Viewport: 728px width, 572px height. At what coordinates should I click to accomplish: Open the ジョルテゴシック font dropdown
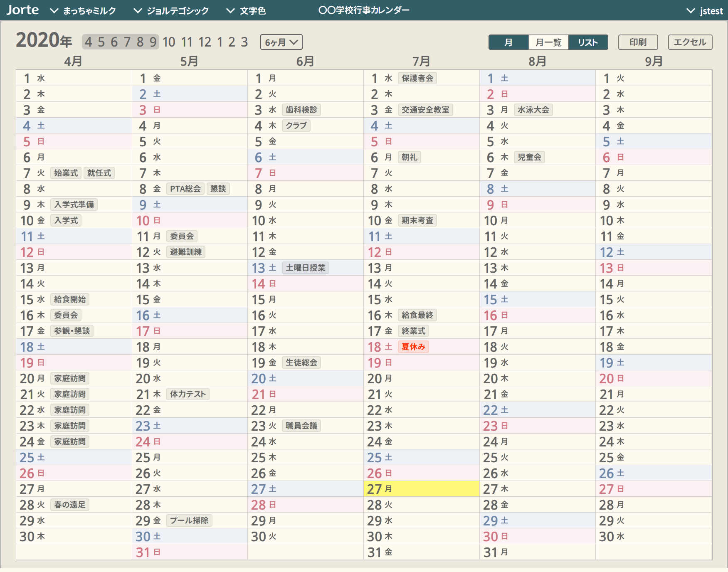click(171, 11)
